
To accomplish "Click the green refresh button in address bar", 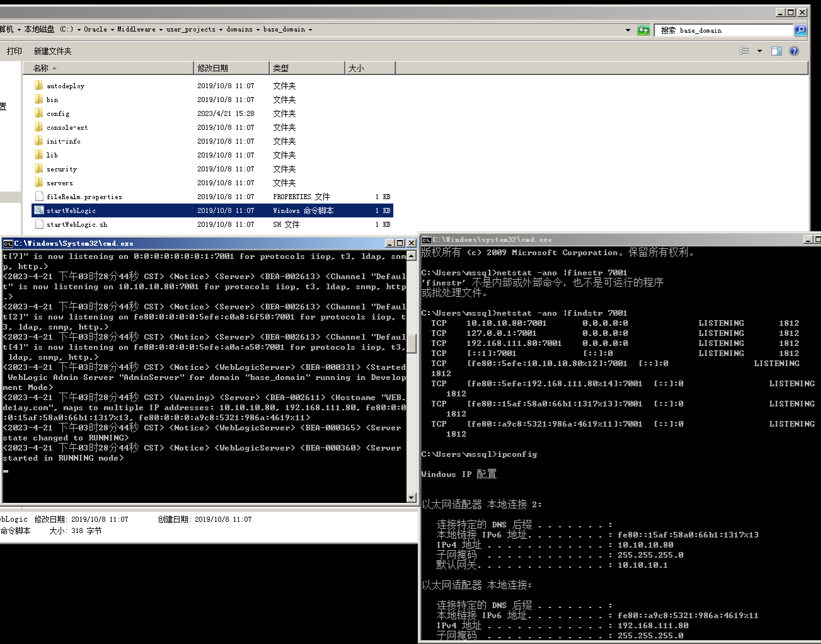I will pyautogui.click(x=643, y=30).
